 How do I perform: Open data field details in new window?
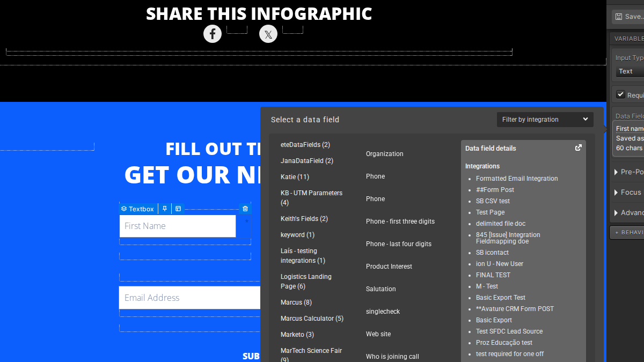[579, 148]
